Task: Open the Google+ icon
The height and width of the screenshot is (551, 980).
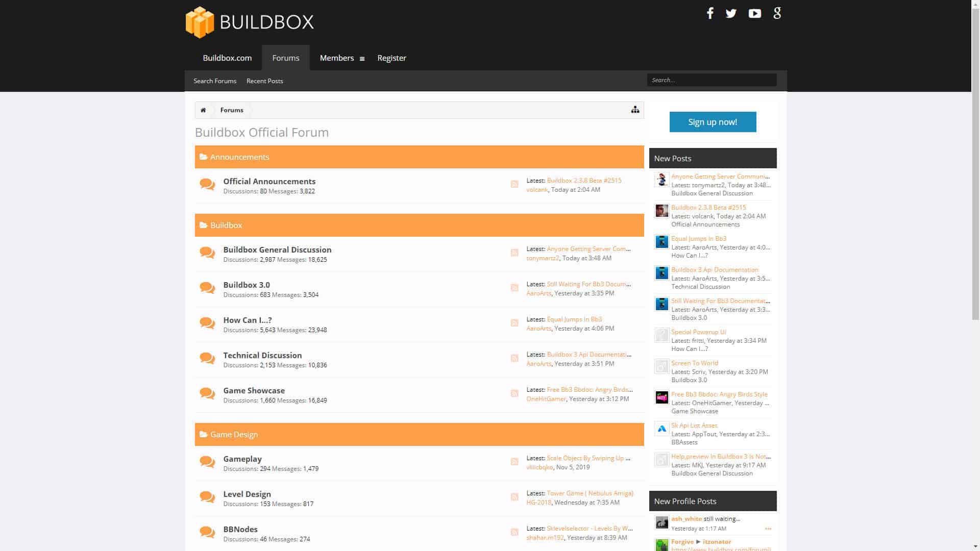Action: (x=777, y=13)
